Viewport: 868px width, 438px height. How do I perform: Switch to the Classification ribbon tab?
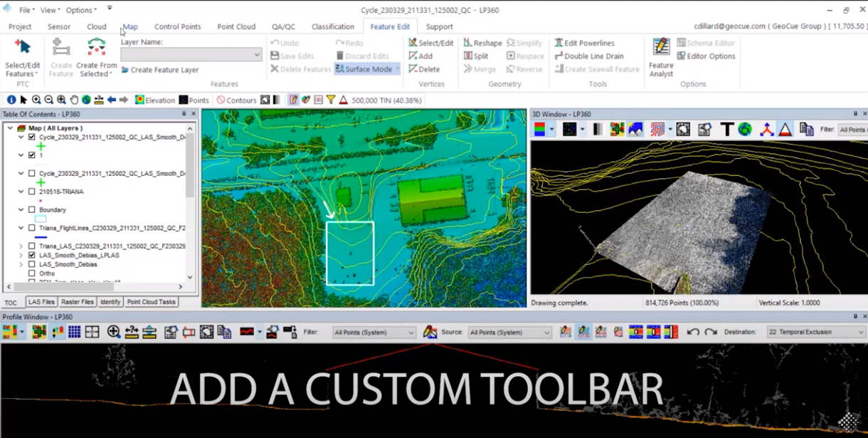[x=333, y=26]
